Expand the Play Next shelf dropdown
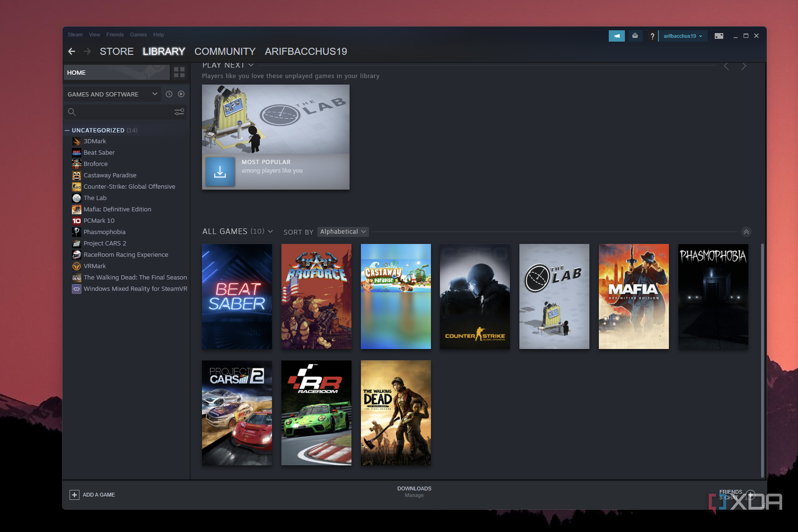 pos(251,65)
